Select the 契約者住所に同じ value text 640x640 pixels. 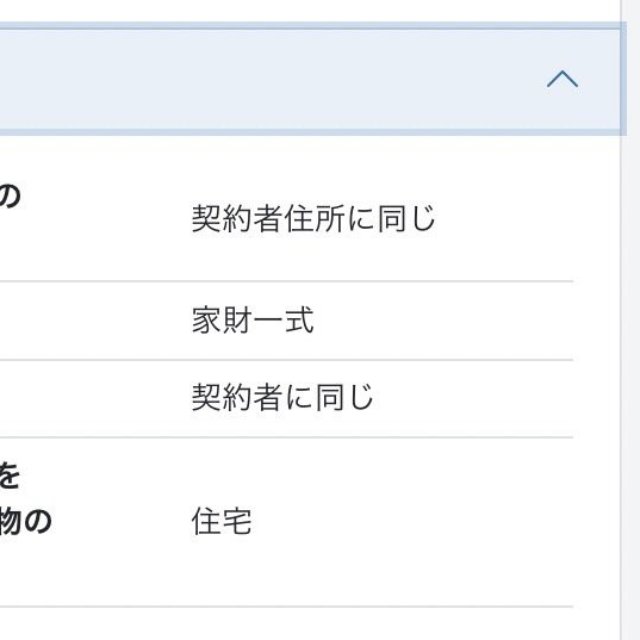(314, 218)
